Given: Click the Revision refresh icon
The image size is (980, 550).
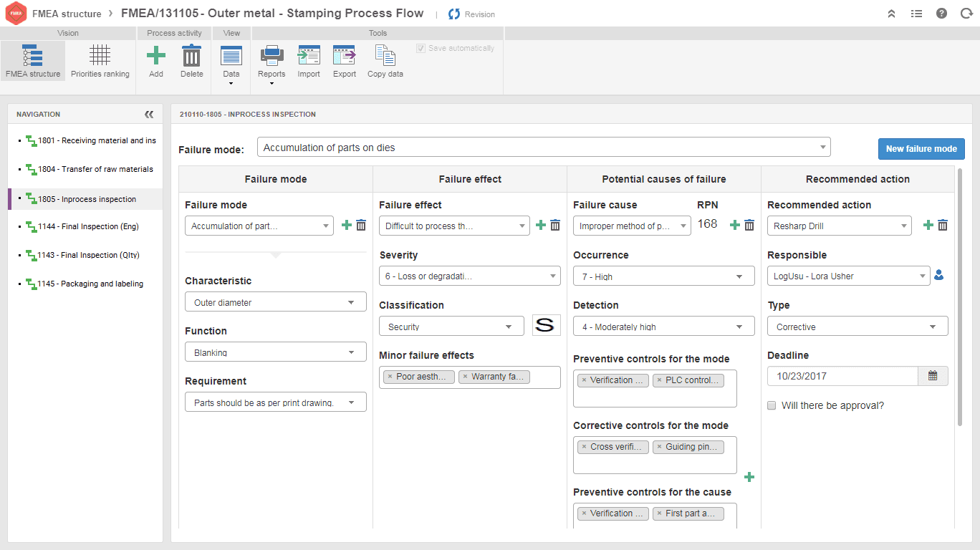Looking at the screenshot, I should [x=454, y=14].
